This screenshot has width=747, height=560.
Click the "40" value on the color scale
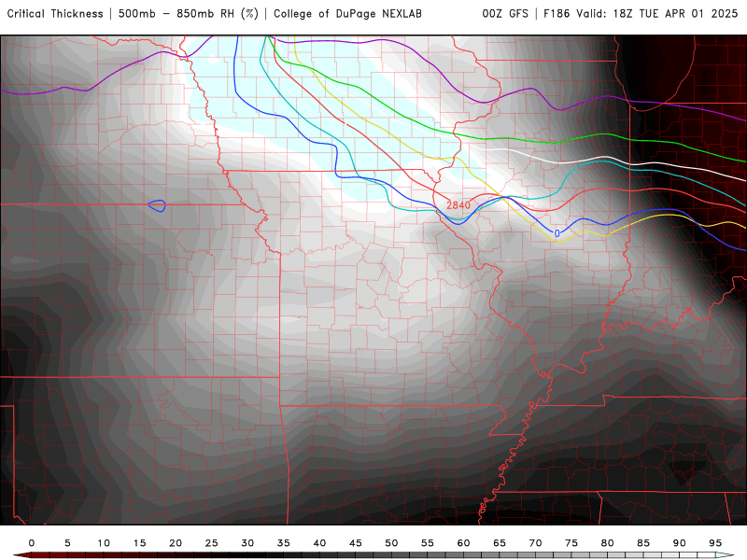tap(319, 543)
